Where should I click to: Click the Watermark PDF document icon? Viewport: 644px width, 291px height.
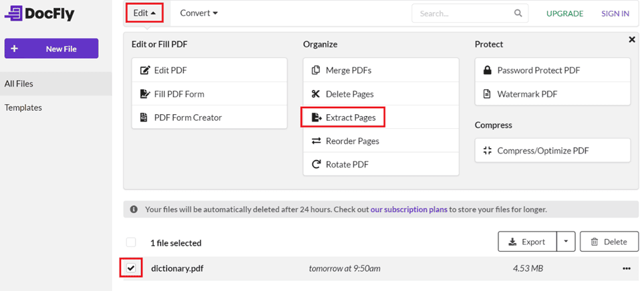coord(487,94)
